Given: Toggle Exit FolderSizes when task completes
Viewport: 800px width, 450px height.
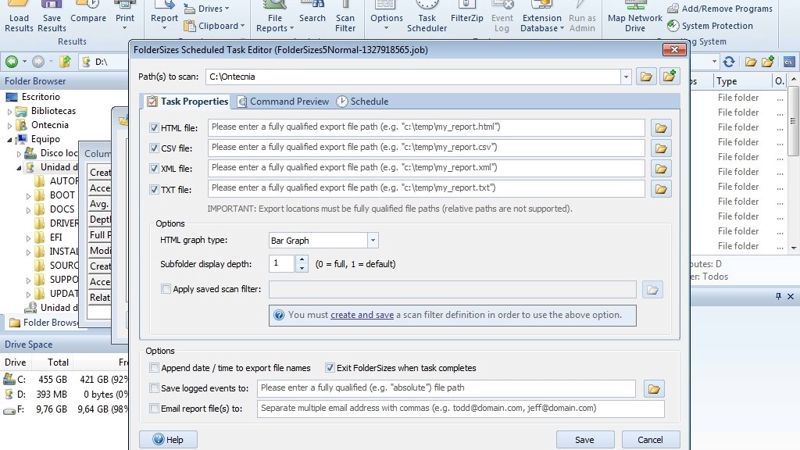Looking at the screenshot, I should point(330,368).
